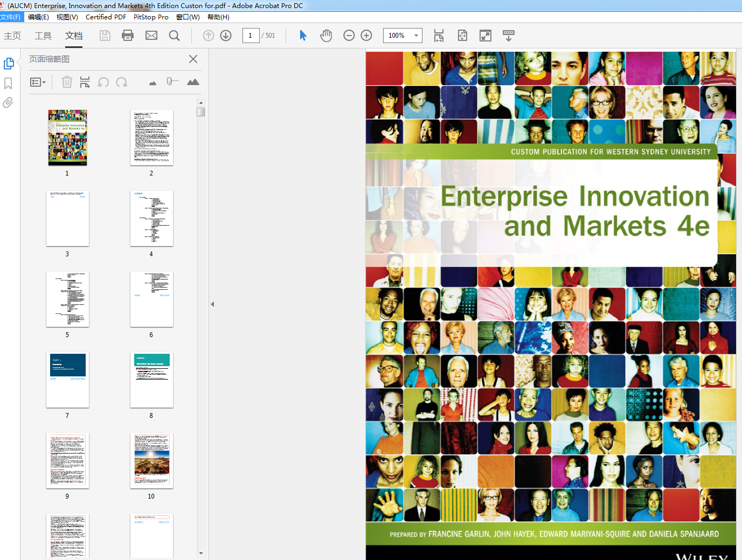Switch to full screen mode icon
Viewport: 742px width, 560px height.
pyautogui.click(x=486, y=36)
